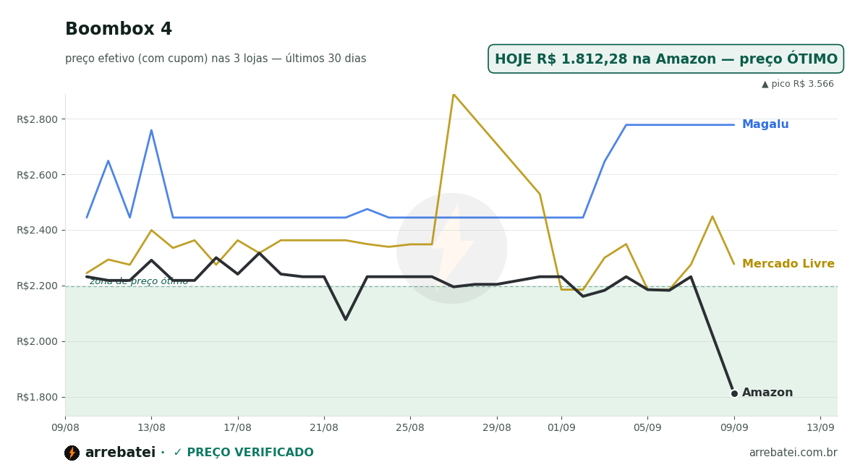Click the 05/09 date tick label
The height and width of the screenshot is (470, 868).
pyautogui.click(x=647, y=427)
